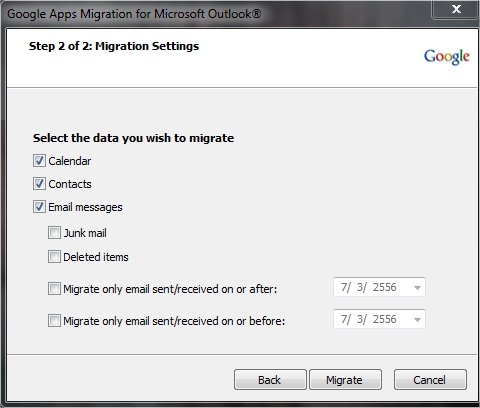Open the on or after date dropdown arrow
Screen dimensions: 480x408
pyautogui.click(x=417, y=287)
